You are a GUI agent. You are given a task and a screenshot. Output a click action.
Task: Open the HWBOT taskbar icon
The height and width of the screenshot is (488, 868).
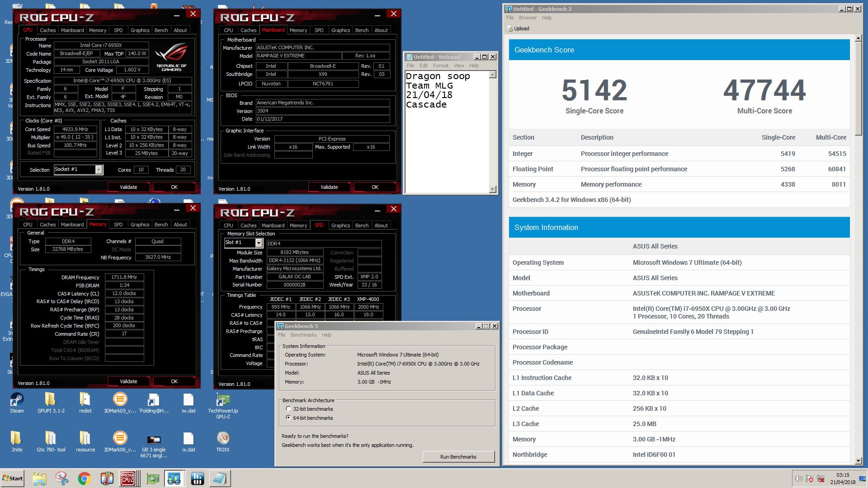198,479
